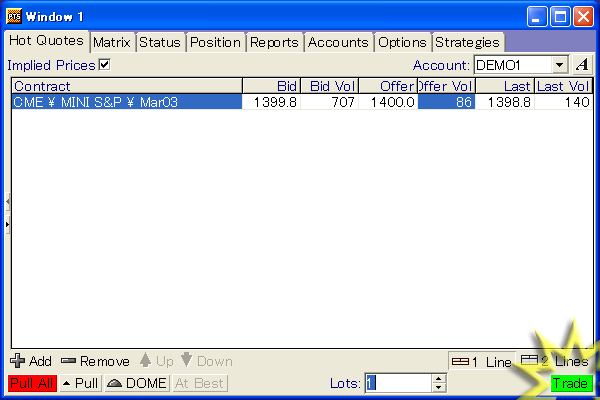The image size is (600, 400).
Task: Open the DOME view
Action: (x=137, y=383)
